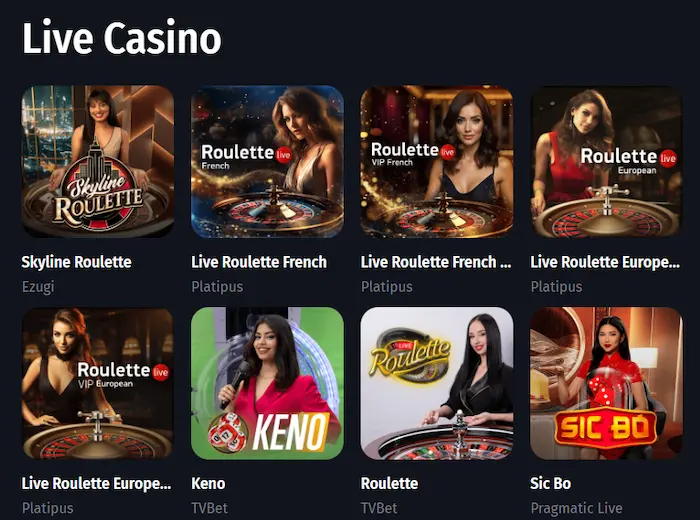The height and width of the screenshot is (520, 700).
Task: Select the Pragmatic Live provider label
Action: (576, 508)
